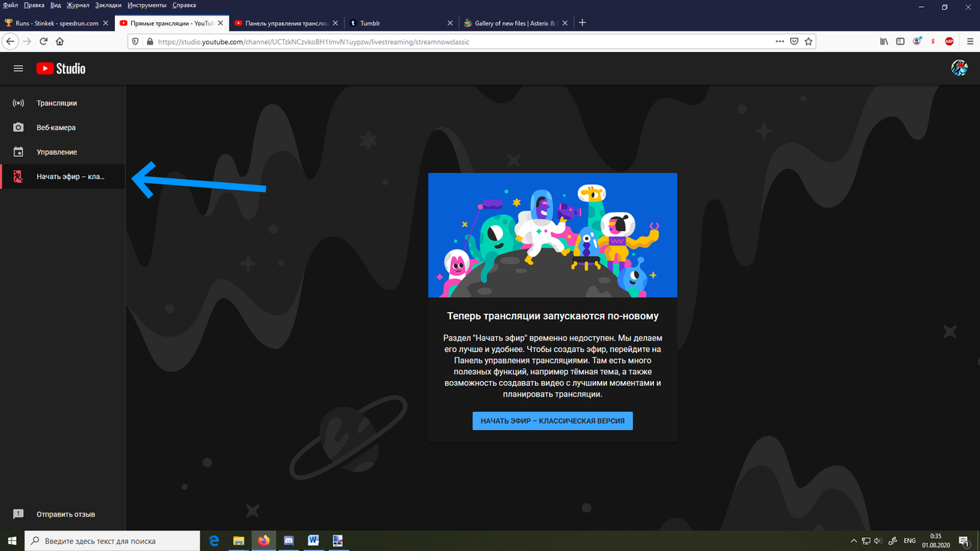980x551 pixels.
Task: Open File Explorer from taskbar
Action: click(x=238, y=540)
